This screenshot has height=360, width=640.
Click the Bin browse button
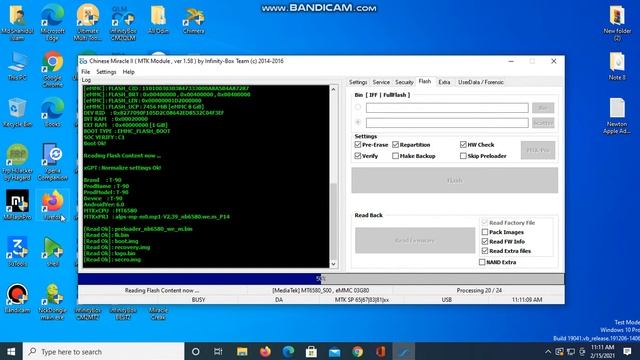tap(543, 108)
